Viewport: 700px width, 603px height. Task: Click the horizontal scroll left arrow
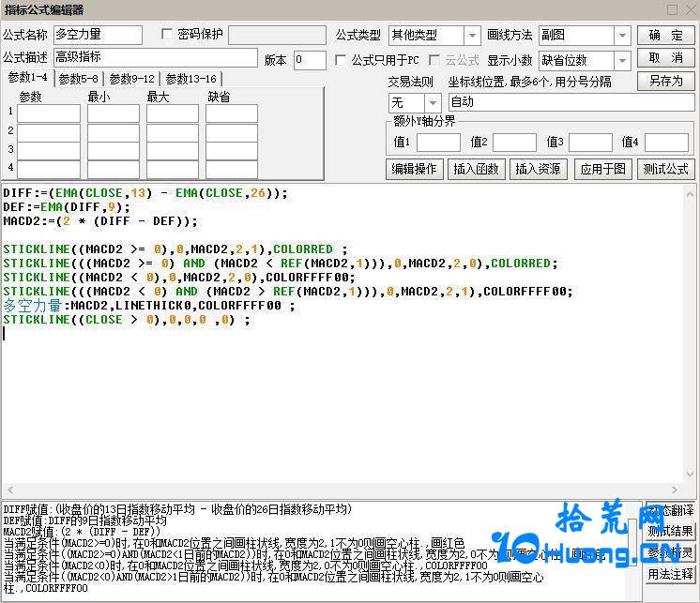click(x=9, y=490)
